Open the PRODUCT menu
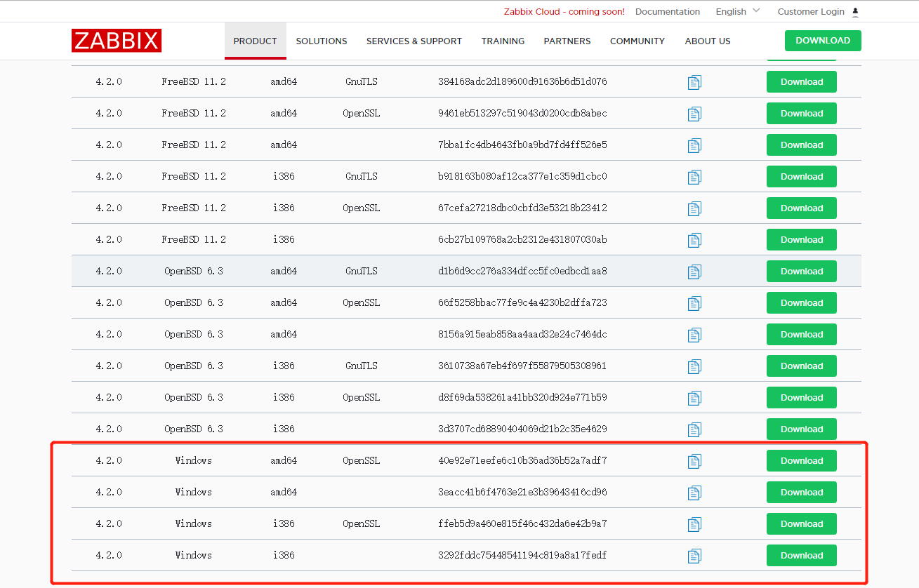 (x=256, y=41)
